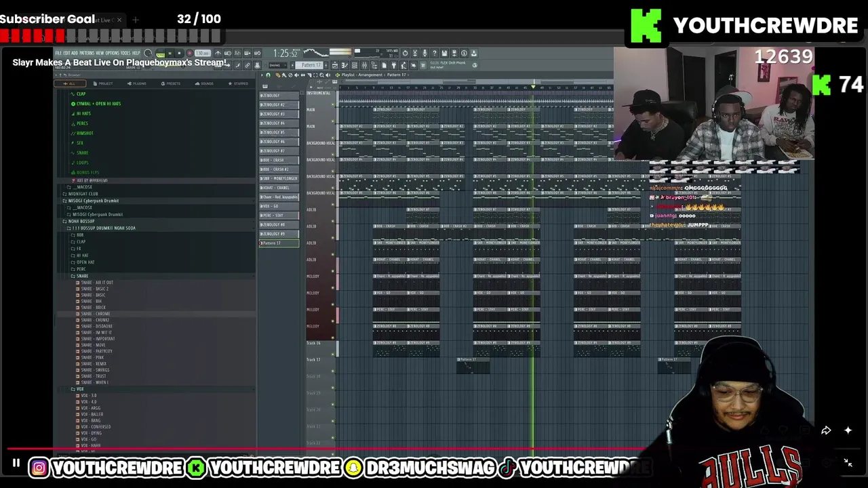Select SNR - MONEYLONGER in pattern picker
The height and width of the screenshot is (488, 868).
tap(279, 178)
